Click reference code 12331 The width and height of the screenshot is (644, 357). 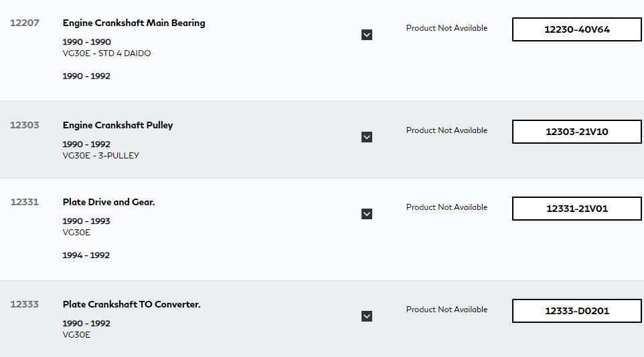coord(25,202)
